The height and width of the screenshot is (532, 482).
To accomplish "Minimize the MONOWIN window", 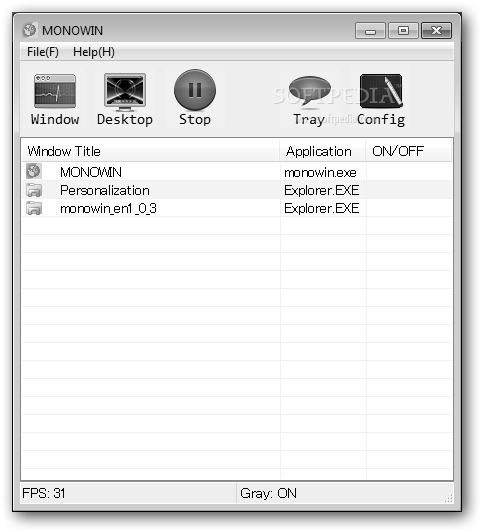I will point(370,31).
